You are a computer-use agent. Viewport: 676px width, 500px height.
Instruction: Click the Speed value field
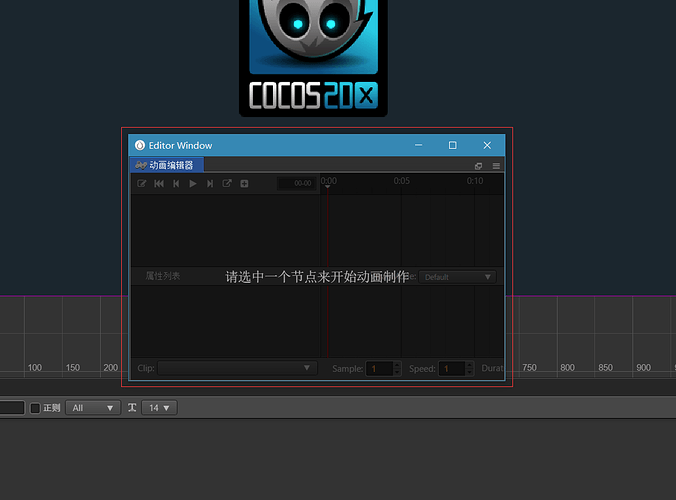pos(452,369)
